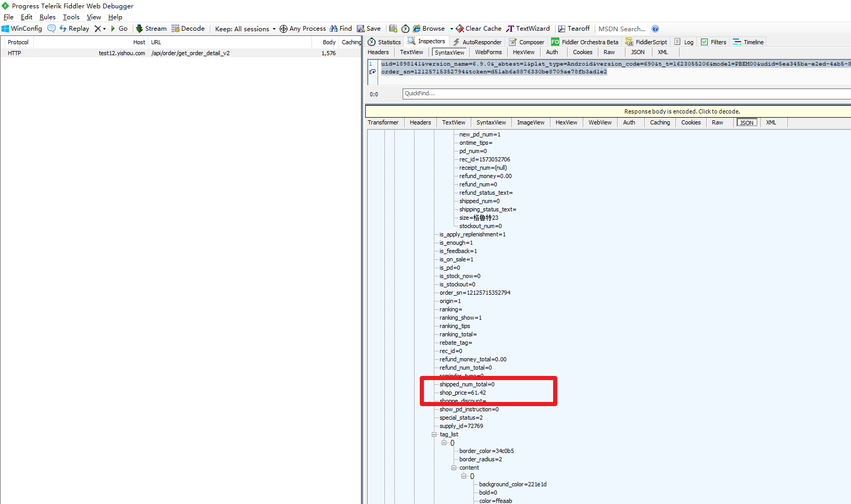Open the View menu

tap(94, 17)
